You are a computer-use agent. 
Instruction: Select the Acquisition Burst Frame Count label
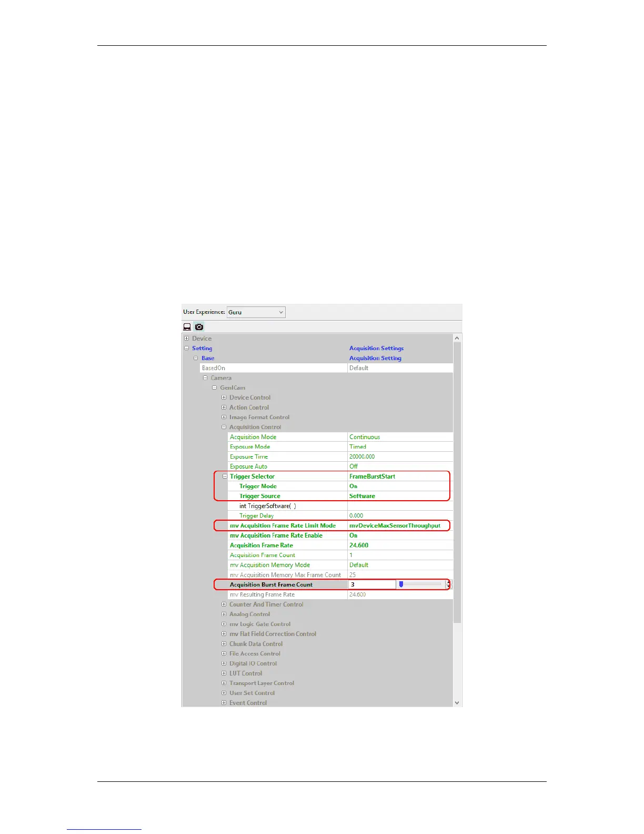(x=271, y=584)
